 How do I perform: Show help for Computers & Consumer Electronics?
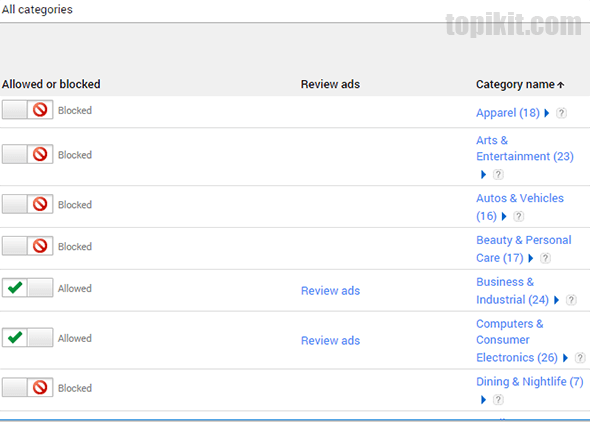(x=580, y=358)
